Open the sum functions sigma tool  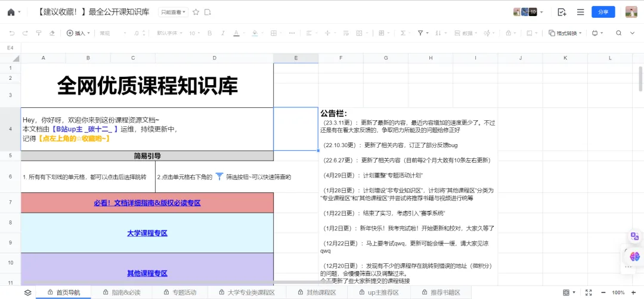[x=403, y=33]
